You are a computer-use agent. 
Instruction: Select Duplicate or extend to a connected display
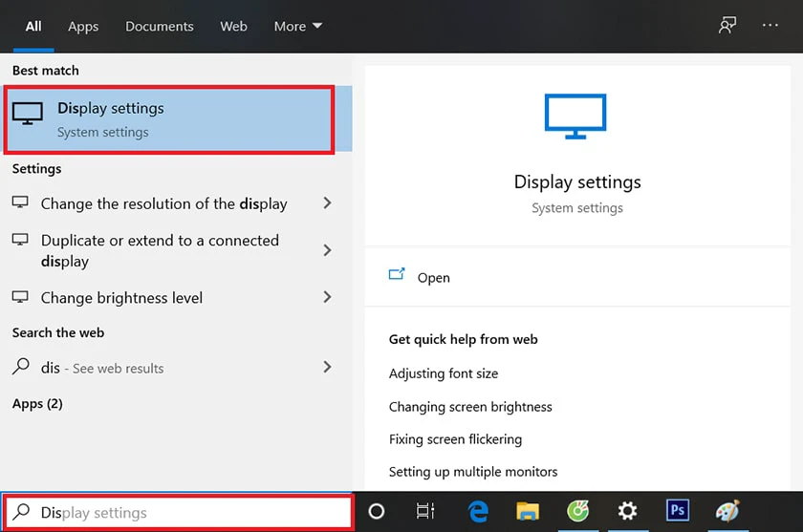pyautogui.click(x=160, y=250)
